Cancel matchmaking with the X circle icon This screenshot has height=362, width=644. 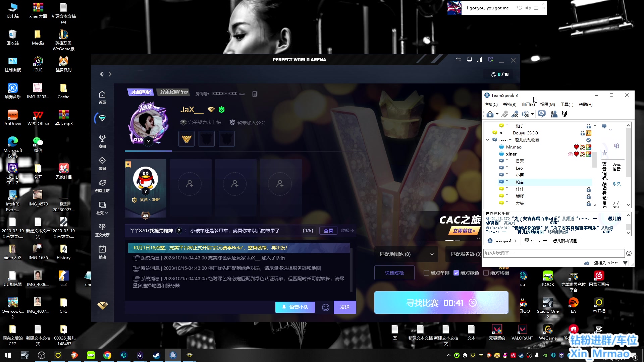coord(473,303)
